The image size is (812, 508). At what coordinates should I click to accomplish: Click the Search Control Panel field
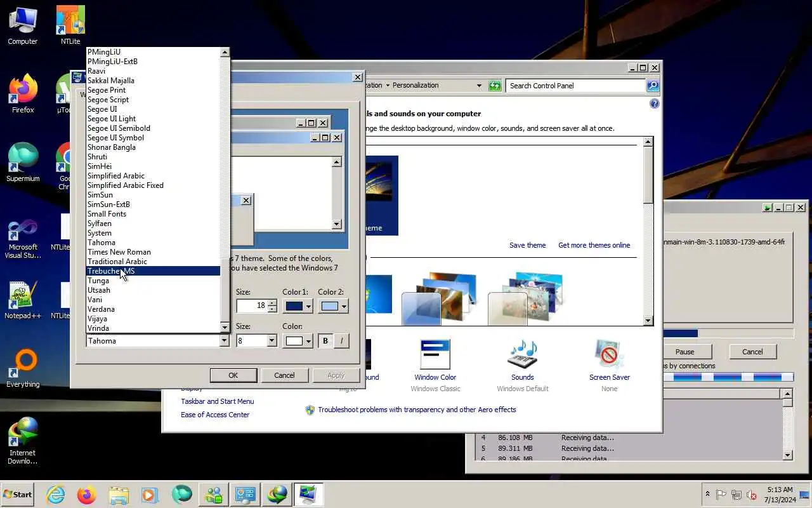pyautogui.click(x=575, y=86)
